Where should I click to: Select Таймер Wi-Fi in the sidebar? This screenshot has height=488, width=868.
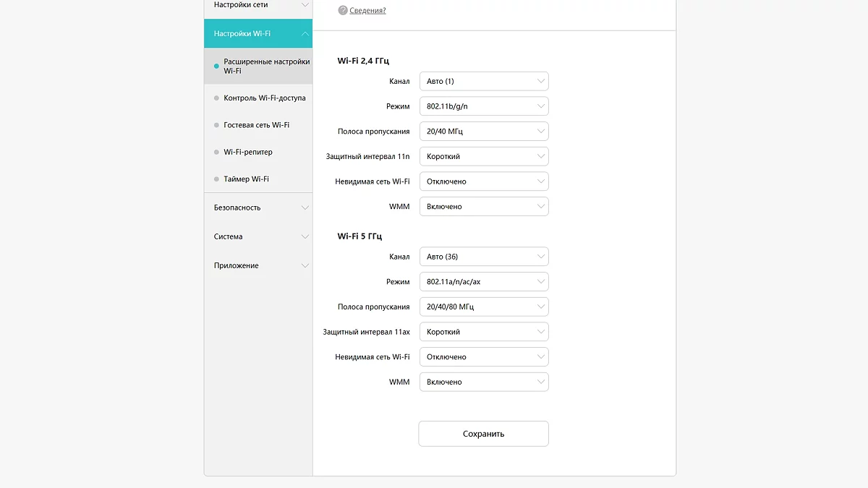pyautogui.click(x=246, y=179)
